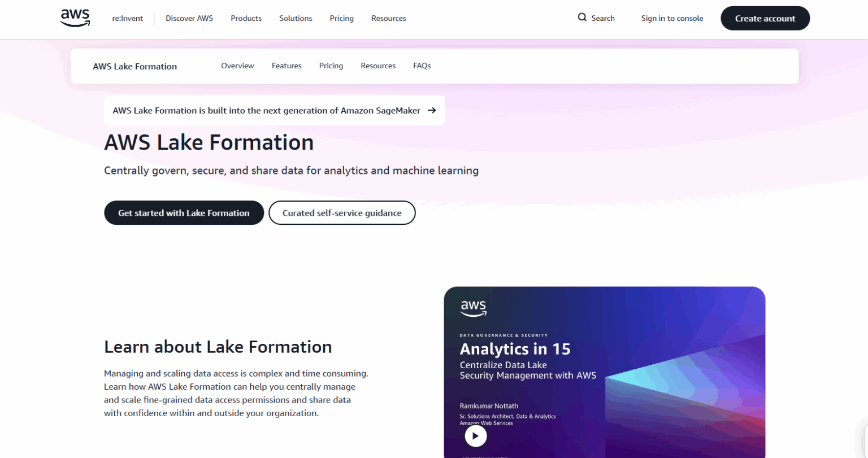Click the arrow icon on SageMaker banner
Viewport: 868px width, 458px height.
(x=432, y=110)
